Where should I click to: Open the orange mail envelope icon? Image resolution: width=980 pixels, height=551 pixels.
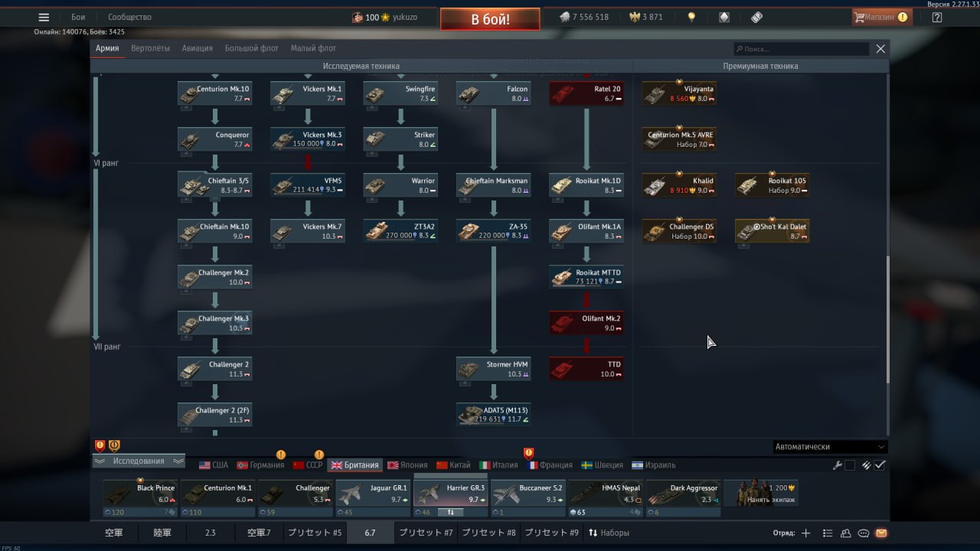(881, 533)
